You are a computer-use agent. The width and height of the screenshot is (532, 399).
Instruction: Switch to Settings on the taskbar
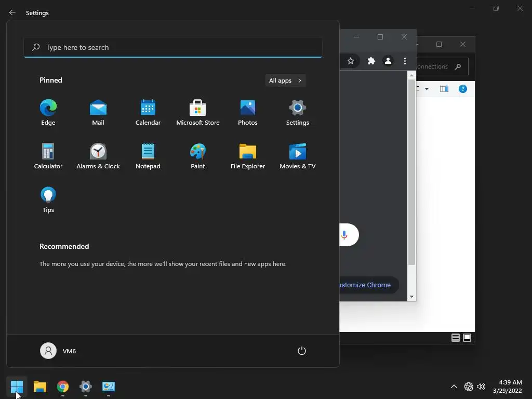coord(86,387)
